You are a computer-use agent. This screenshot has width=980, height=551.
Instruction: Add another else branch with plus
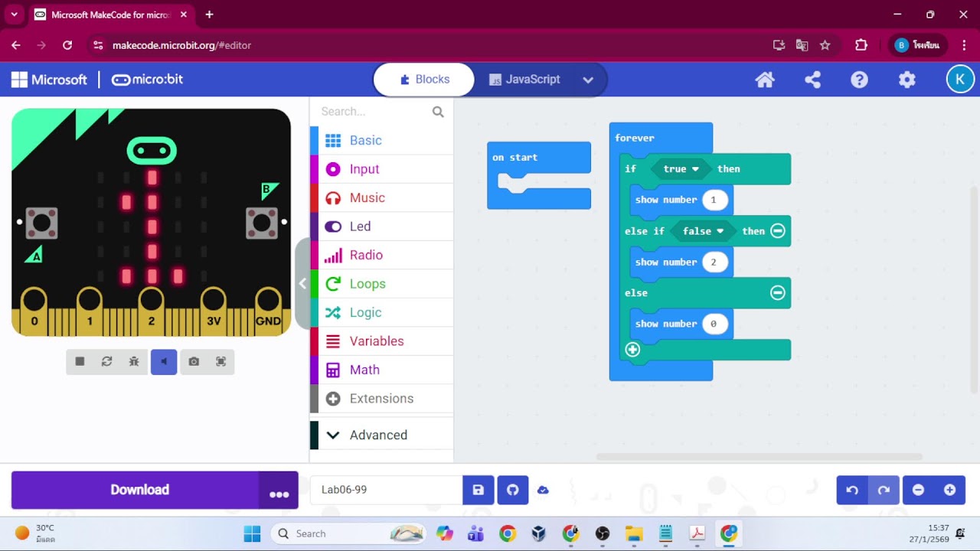[x=632, y=350]
